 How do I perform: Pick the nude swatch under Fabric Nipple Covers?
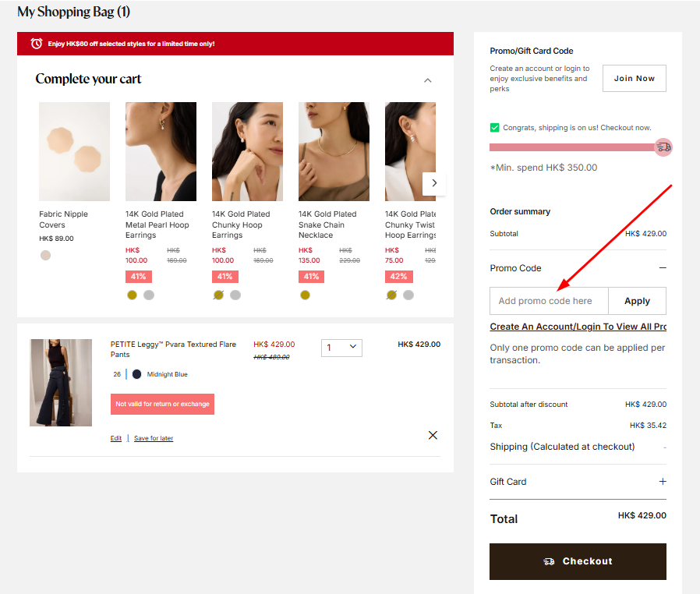[45, 254]
